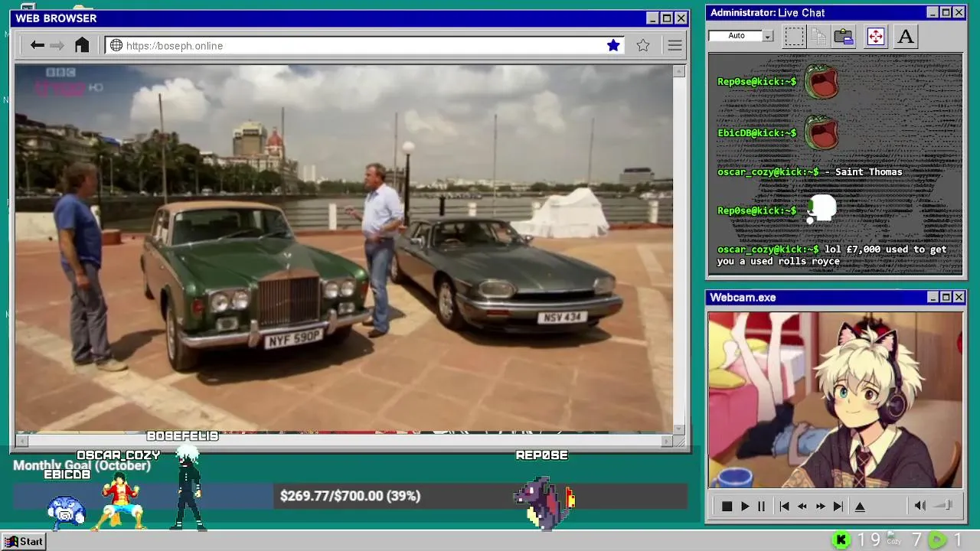Image resolution: width=980 pixels, height=551 pixels.
Task: Click the Paste clipboard icon in Live Chat
Action: (x=844, y=36)
